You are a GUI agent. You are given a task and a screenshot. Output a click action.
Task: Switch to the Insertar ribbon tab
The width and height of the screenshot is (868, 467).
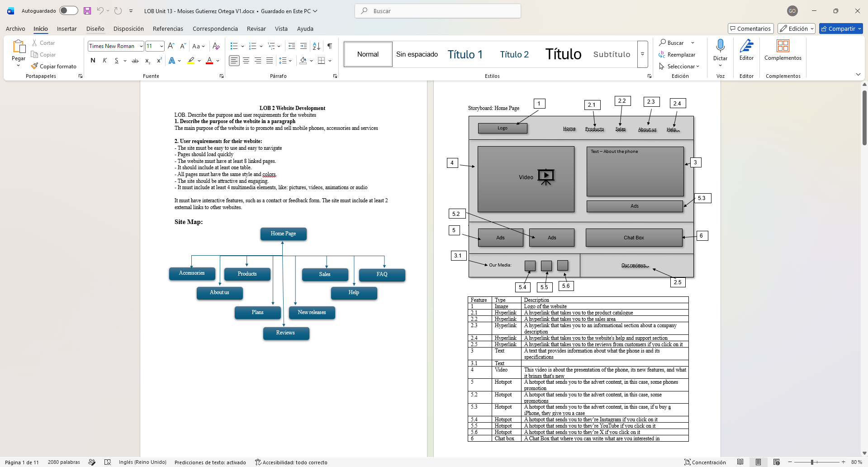[x=67, y=29]
